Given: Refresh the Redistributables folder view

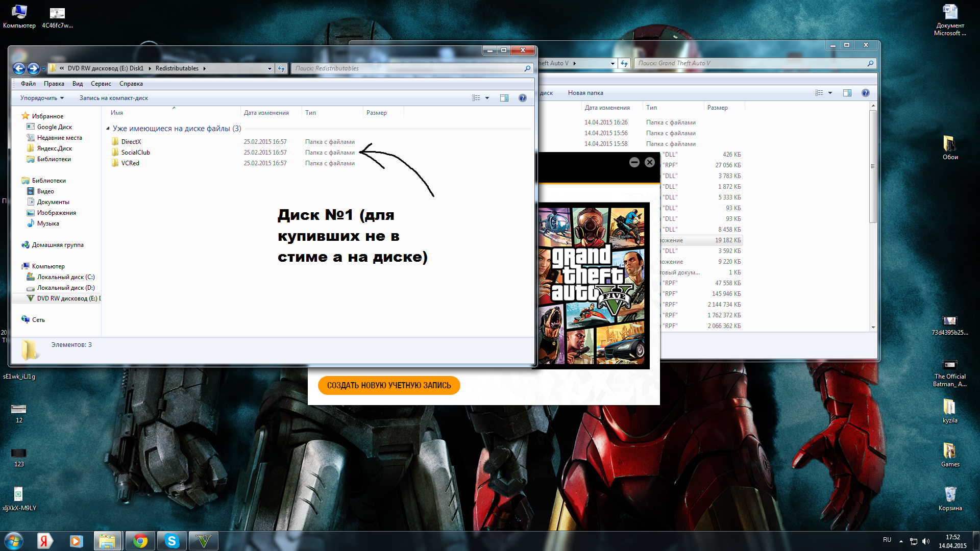Looking at the screenshot, I should (281, 68).
